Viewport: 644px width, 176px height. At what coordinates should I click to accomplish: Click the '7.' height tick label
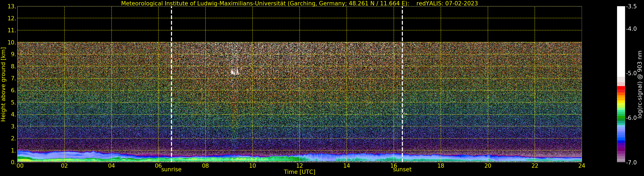pyautogui.click(x=13, y=78)
